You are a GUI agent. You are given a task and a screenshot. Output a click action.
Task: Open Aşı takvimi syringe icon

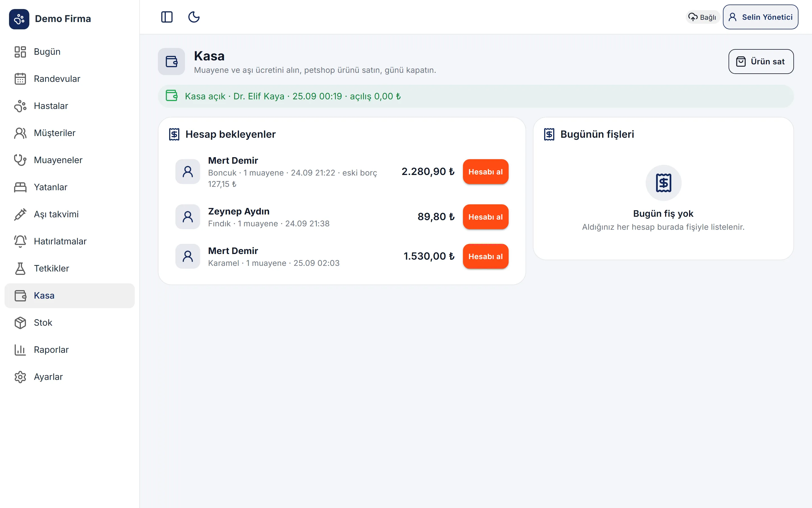(20, 214)
